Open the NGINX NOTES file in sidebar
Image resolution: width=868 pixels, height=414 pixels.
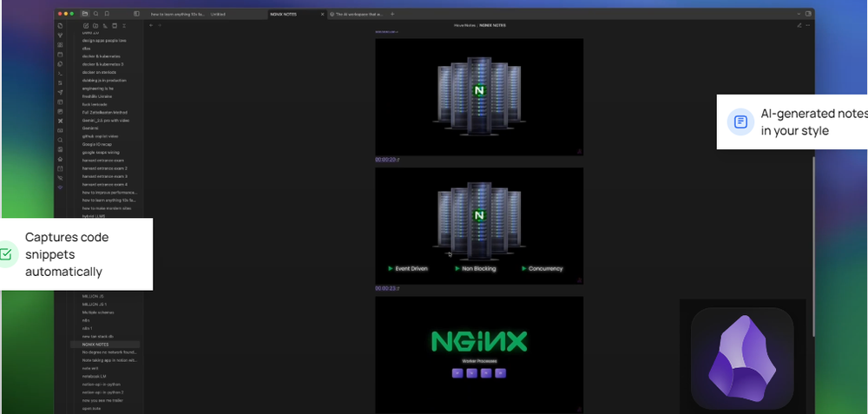coord(95,345)
